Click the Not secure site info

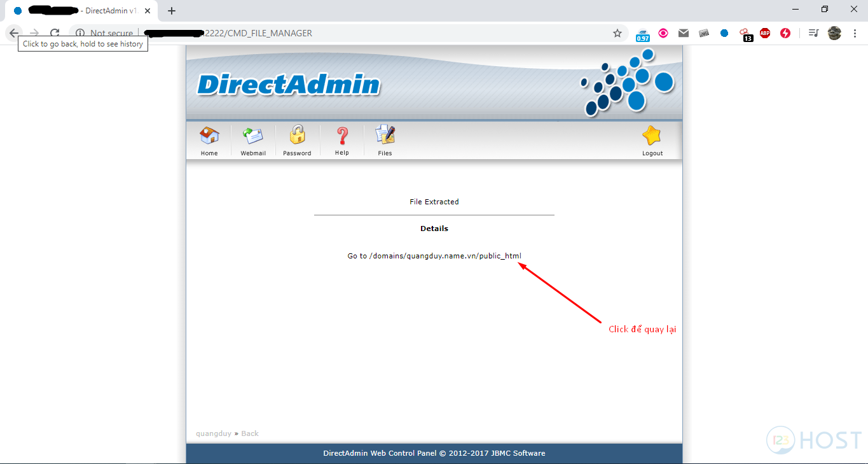(105, 33)
